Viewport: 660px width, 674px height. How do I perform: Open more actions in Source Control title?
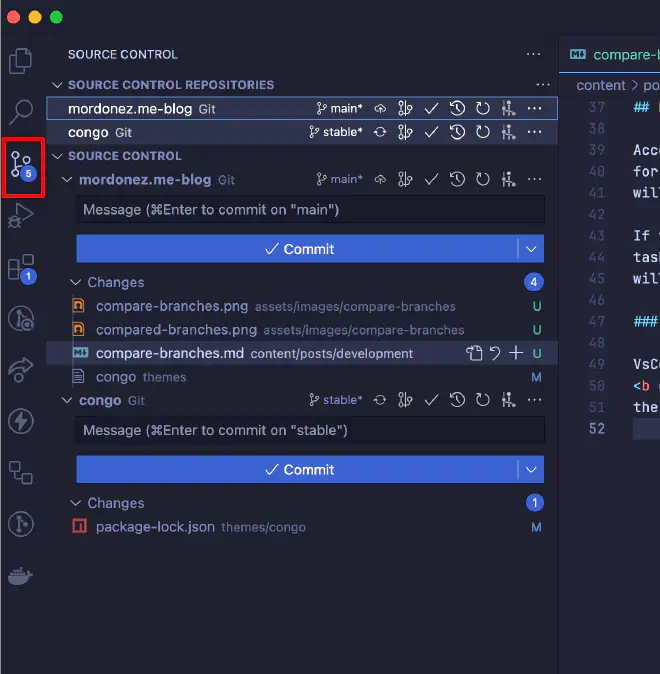[533, 54]
